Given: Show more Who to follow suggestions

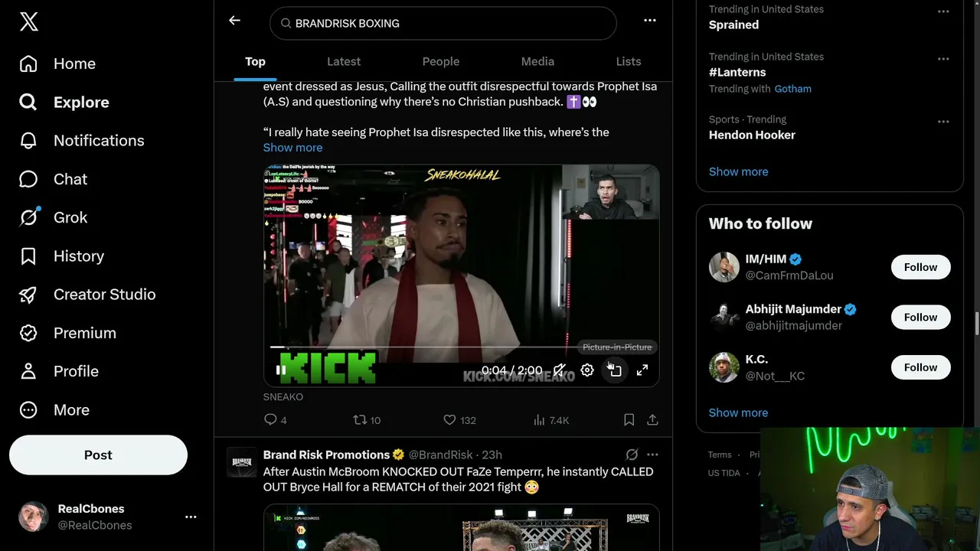Looking at the screenshot, I should (x=738, y=412).
